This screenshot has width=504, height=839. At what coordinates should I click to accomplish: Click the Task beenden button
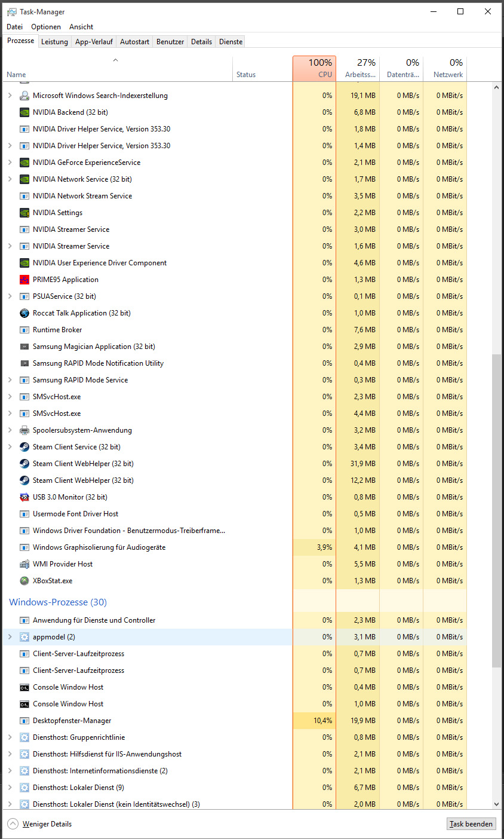(471, 824)
